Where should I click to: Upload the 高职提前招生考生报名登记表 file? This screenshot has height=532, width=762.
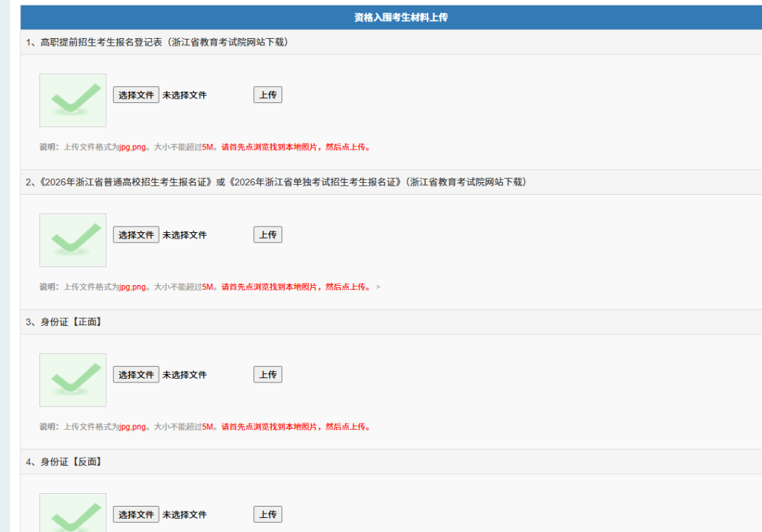267,95
